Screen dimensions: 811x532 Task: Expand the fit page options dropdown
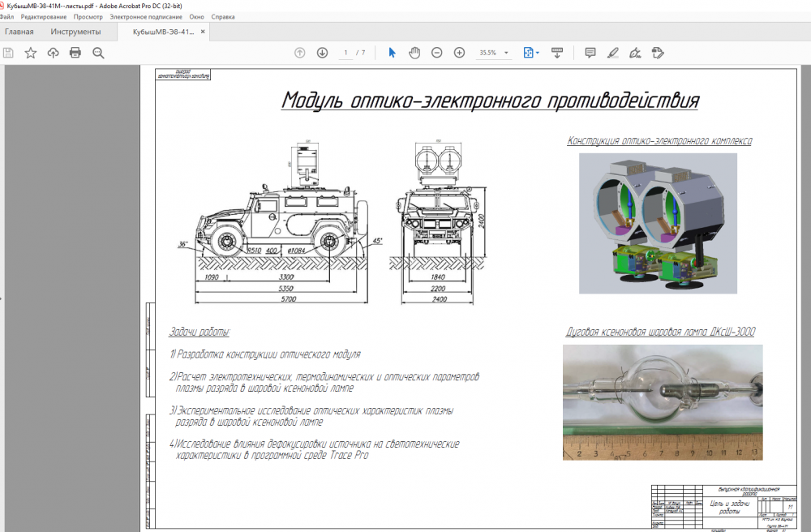[x=538, y=53]
